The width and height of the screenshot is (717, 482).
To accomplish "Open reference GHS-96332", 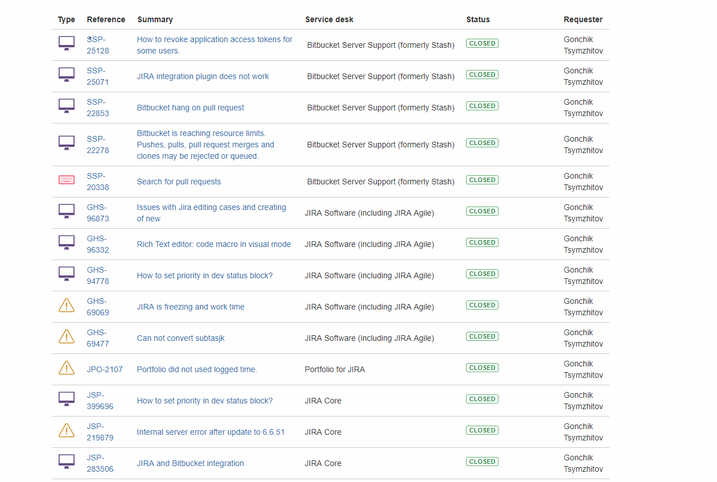I will point(98,244).
